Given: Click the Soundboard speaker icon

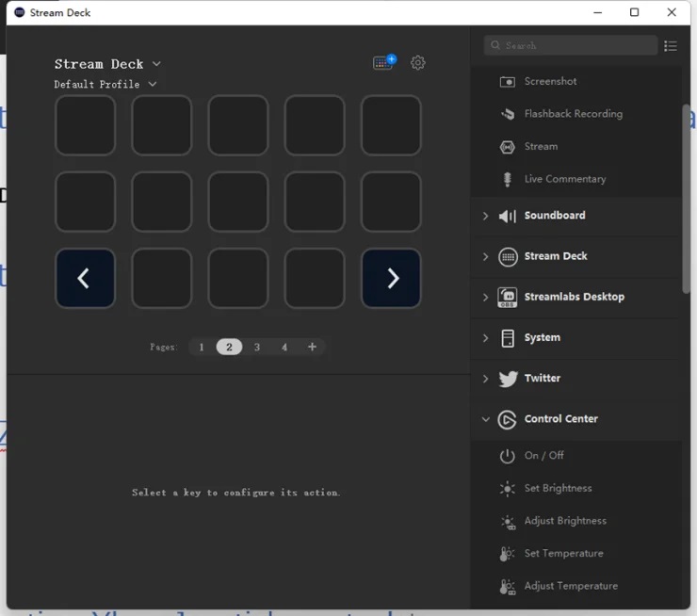Looking at the screenshot, I should pyautogui.click(x=507, y=216).
